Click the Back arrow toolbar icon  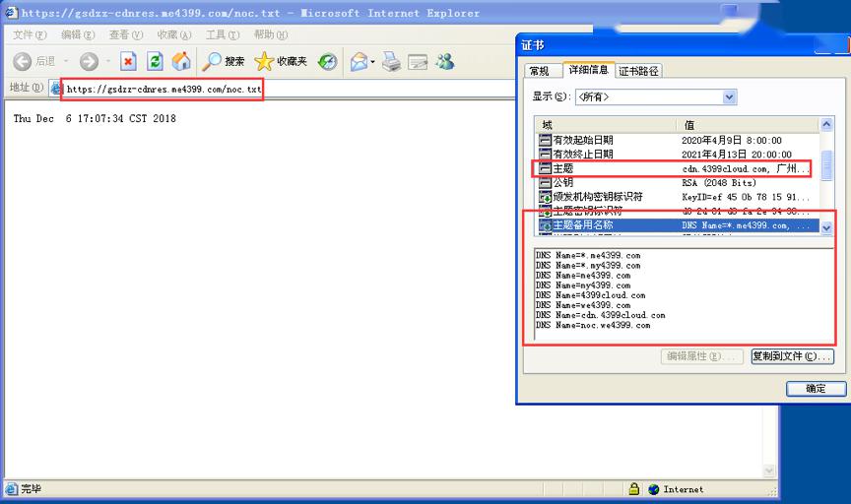pos(23,61)
